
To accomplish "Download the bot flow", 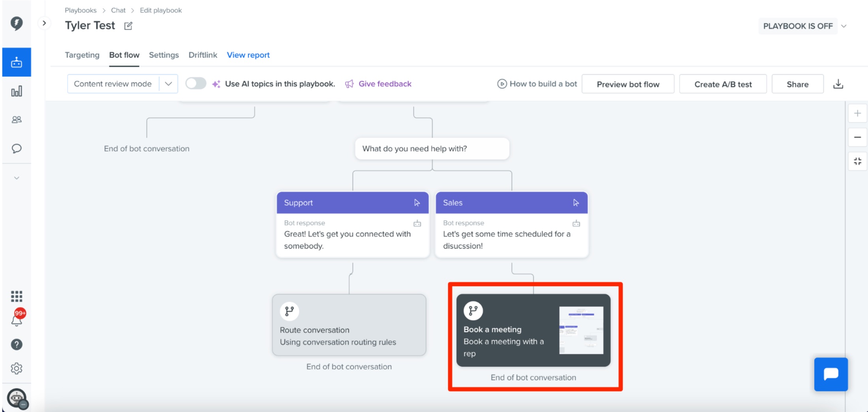I will 838,84.
